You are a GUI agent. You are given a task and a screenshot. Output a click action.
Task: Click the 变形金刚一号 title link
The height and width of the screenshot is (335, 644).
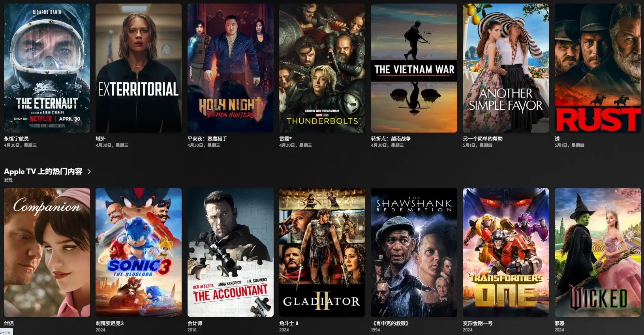click(478, 323)
